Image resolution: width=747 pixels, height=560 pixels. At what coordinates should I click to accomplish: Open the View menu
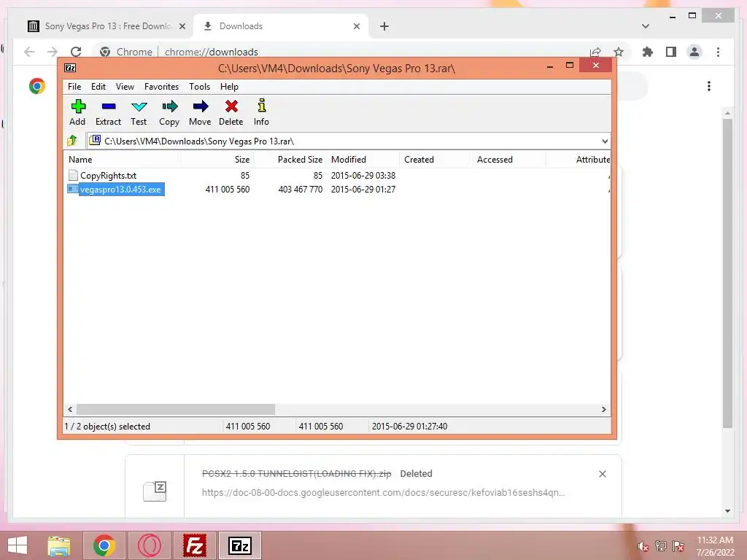(x=125, y=87)
